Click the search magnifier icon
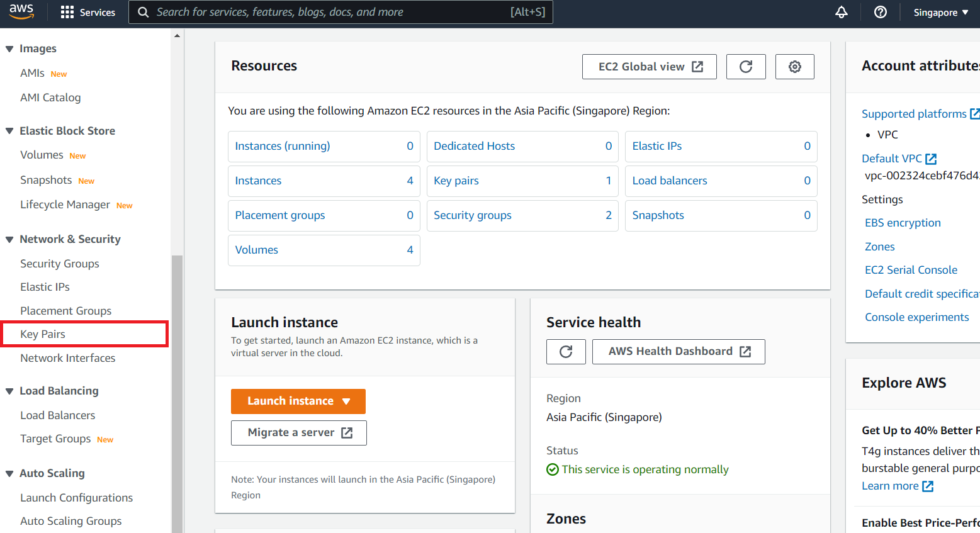 point(144,13)
